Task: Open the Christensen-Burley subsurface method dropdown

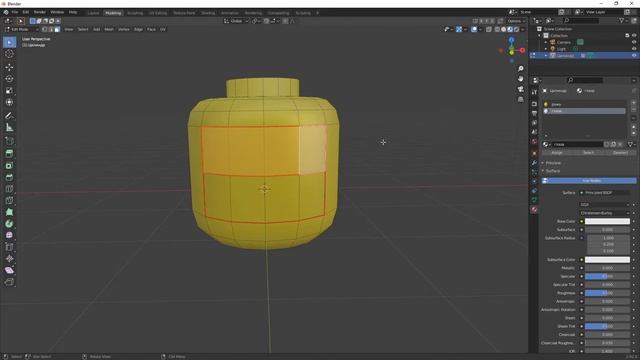Action: point(604,213)
